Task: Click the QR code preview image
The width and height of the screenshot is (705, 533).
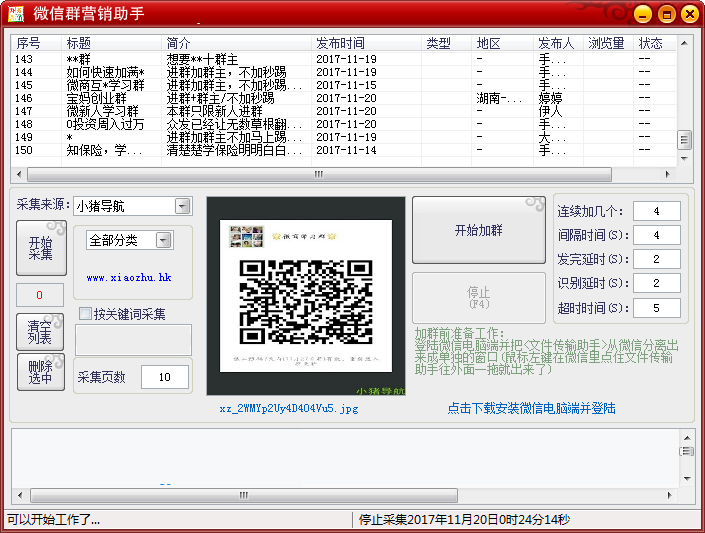Action: tap(306, 296)
